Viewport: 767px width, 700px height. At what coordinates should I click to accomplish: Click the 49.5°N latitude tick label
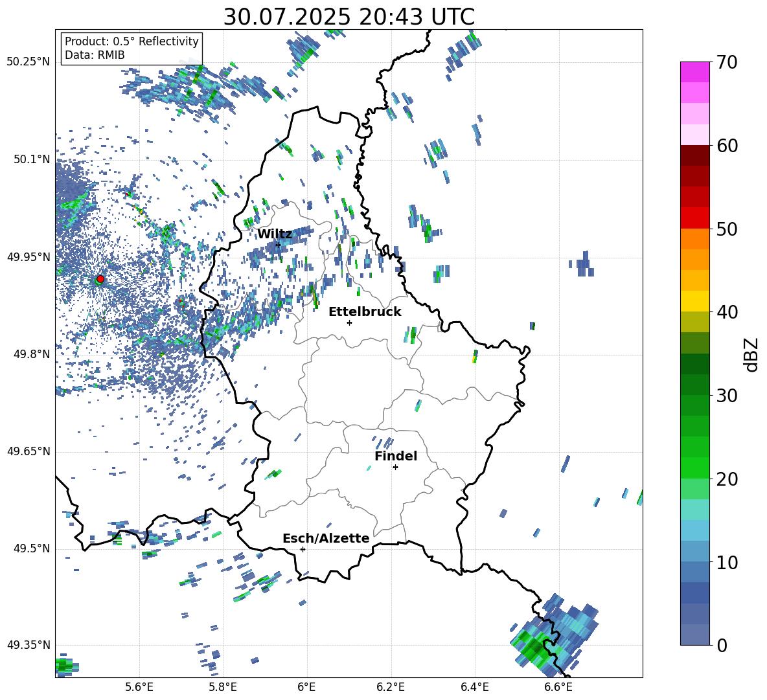32,548
